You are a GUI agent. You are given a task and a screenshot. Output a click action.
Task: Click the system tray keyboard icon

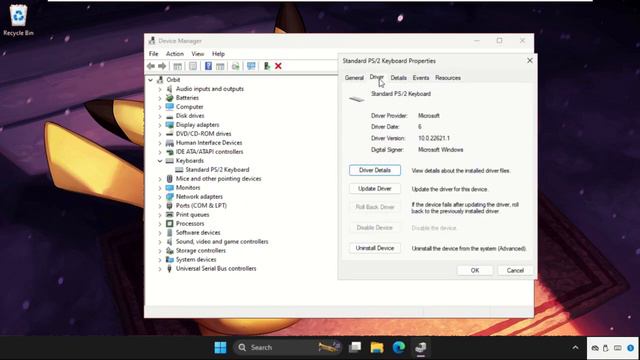618,348
